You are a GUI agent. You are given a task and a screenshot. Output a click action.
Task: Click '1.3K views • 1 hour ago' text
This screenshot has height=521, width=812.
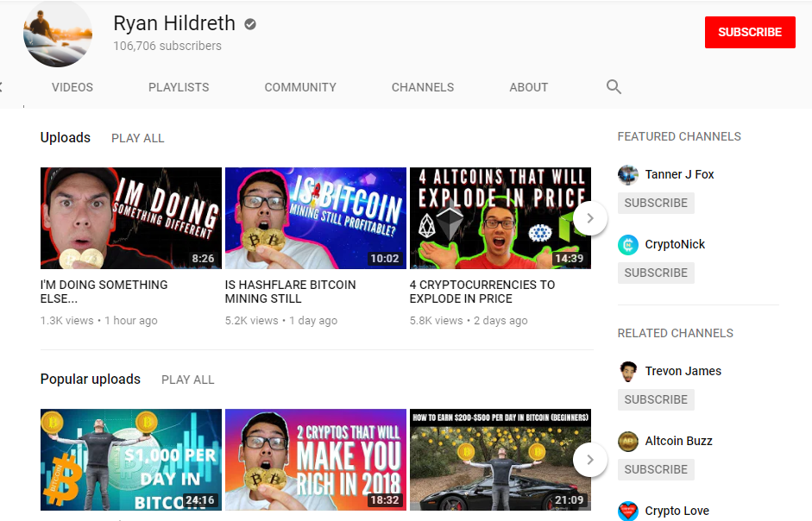point(99,321)
